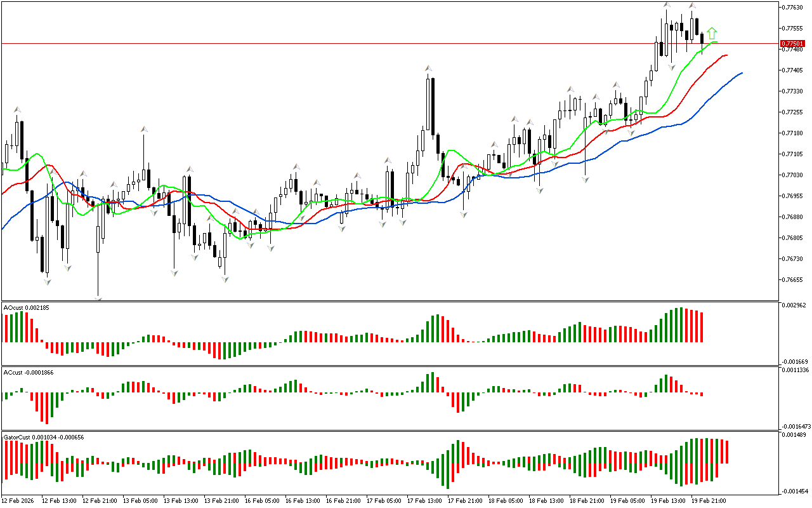The width and height of the screenshot is (812, 508).
Task: Click the 0.001489 Gator scale top value
Action: 796,435
